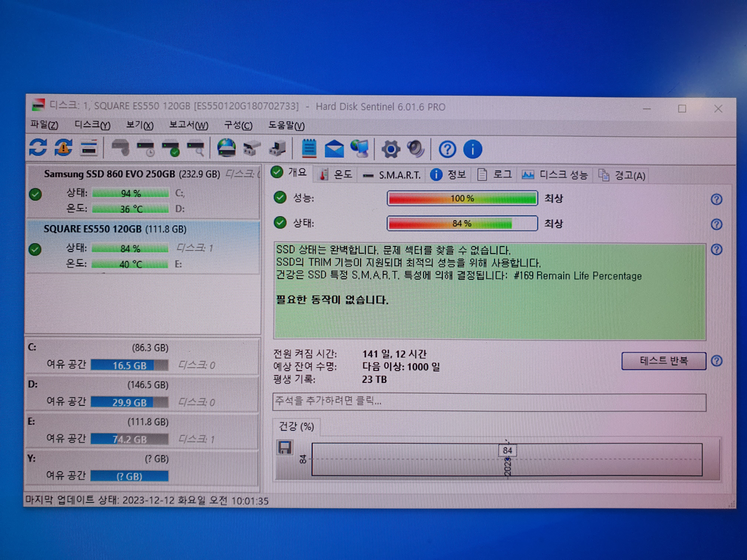747x560 pixels.
Task: Click help icon beside 테스트 반복 button
Action: 716,361
